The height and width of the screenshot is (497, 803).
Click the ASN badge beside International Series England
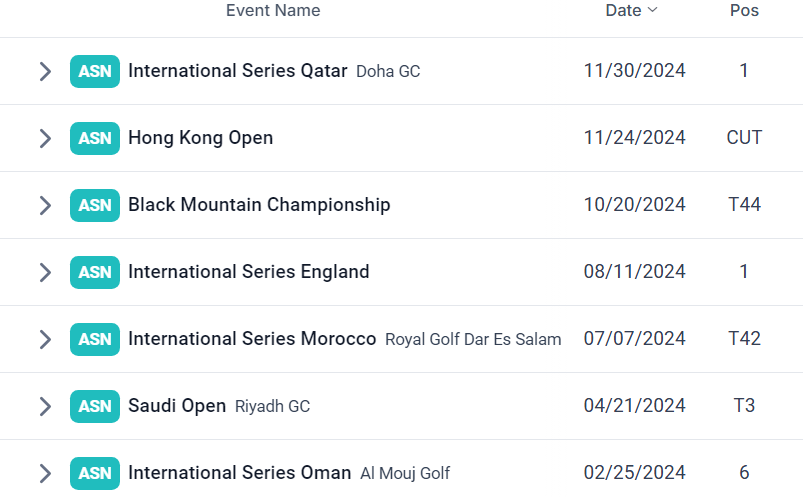[95, 273]
